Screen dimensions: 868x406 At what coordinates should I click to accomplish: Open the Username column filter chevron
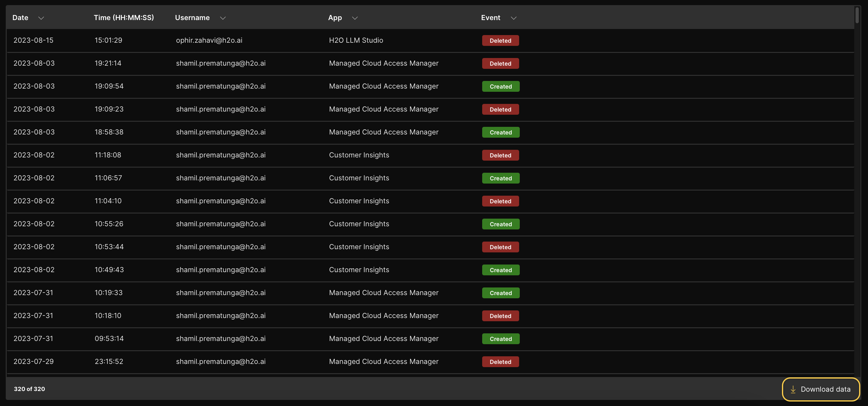tap(223, 18)
